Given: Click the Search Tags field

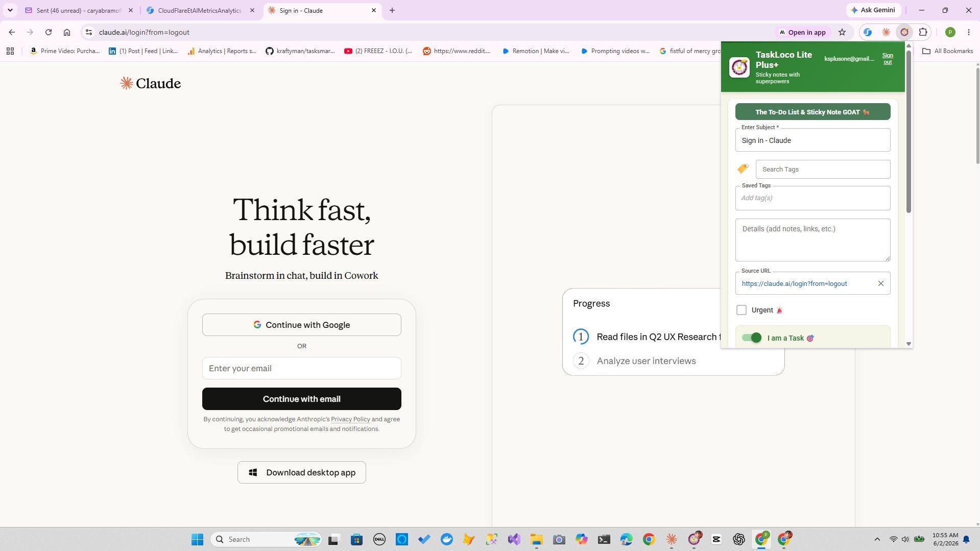Looking at the screenshot, I should pyautogui.click(x=823, y=169).
